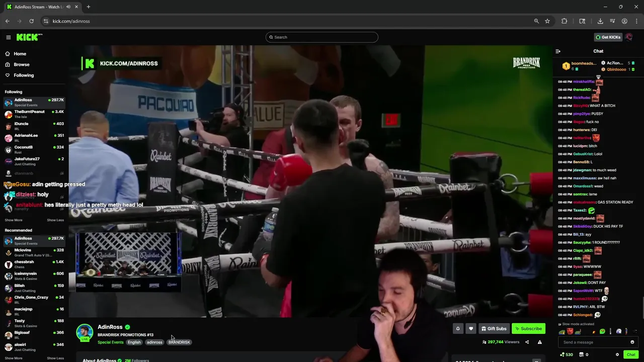Open AdrianahLee channel in sidebar
Screen dimensions: 644x362
[x=34, y=137]
